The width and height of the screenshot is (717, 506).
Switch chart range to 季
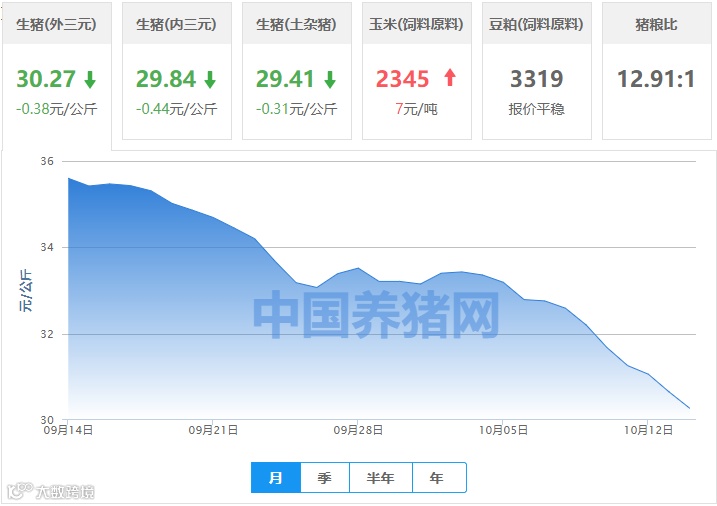(x=325, y=478)
